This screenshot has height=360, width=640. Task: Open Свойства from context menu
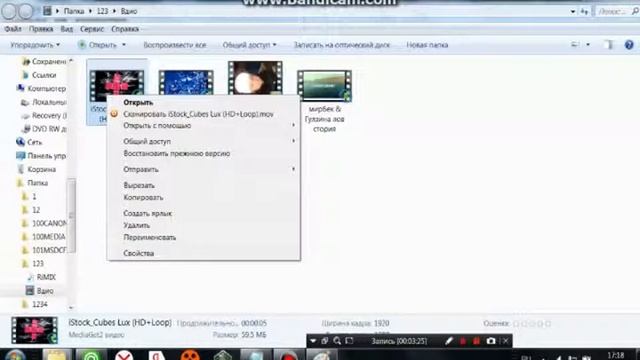(x=138, y=253)
